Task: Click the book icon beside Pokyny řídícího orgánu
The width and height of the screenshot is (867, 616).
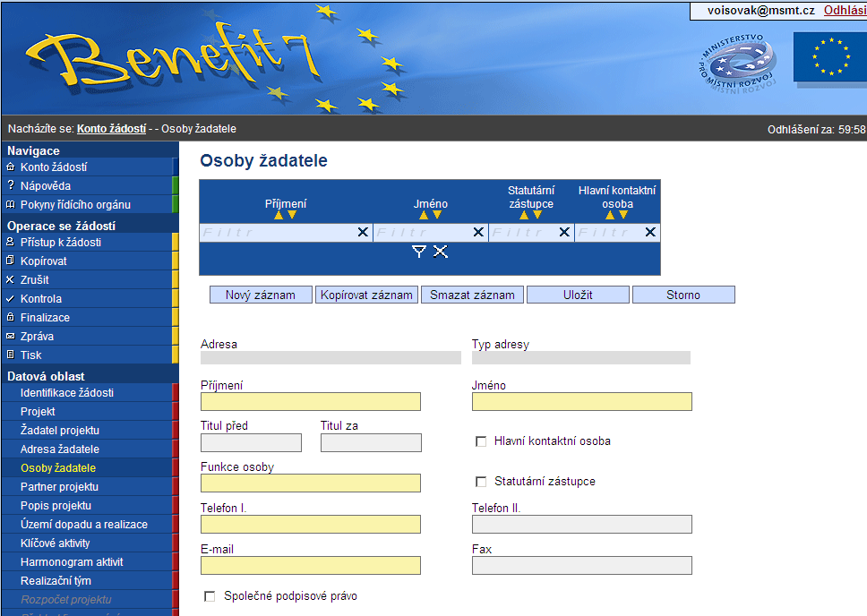Action: coord(11,204)
